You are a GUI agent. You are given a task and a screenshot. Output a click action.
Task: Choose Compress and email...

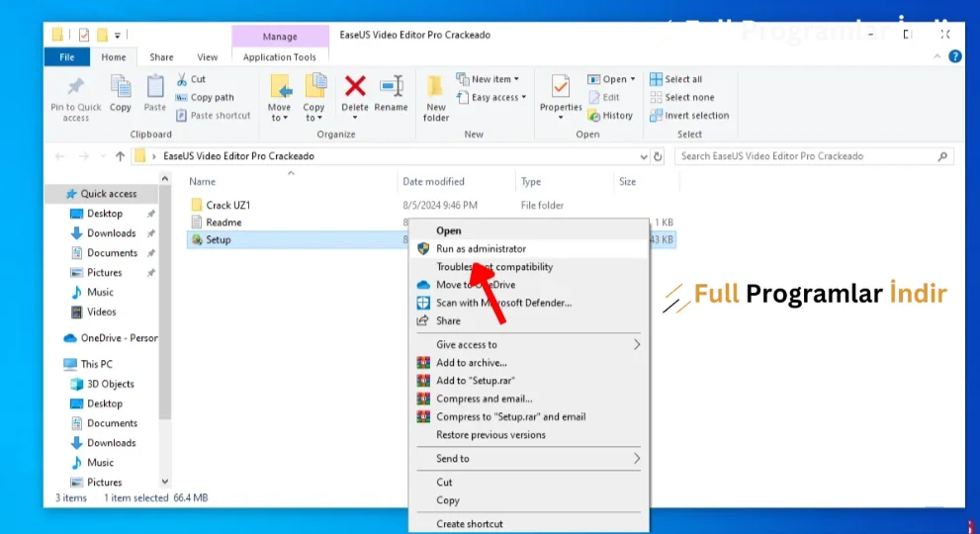point(529,399)
